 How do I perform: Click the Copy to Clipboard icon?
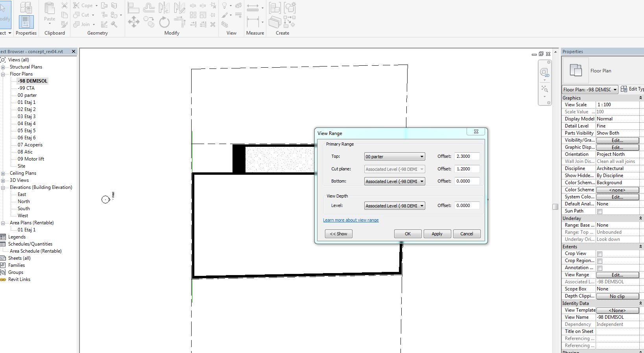pos(65,15)
